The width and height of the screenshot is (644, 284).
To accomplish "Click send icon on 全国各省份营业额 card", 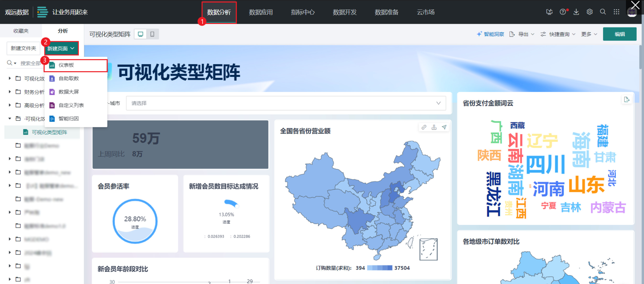I will (x=444, y=127).
